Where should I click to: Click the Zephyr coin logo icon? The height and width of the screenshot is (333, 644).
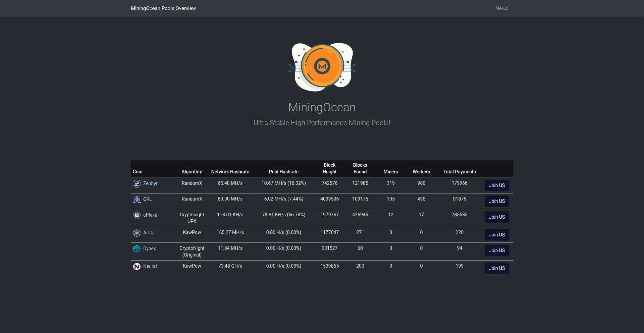tap(137, 183)
